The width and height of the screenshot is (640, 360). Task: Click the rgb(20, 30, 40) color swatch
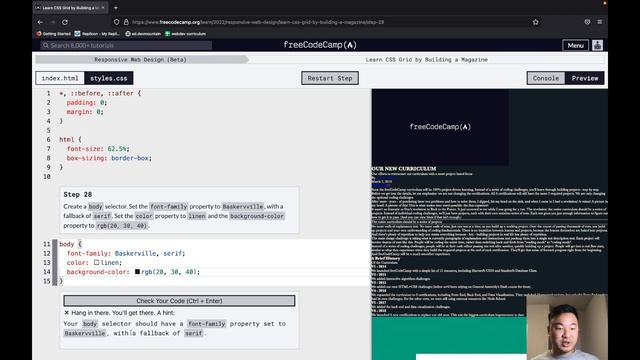tap(137, 271)
